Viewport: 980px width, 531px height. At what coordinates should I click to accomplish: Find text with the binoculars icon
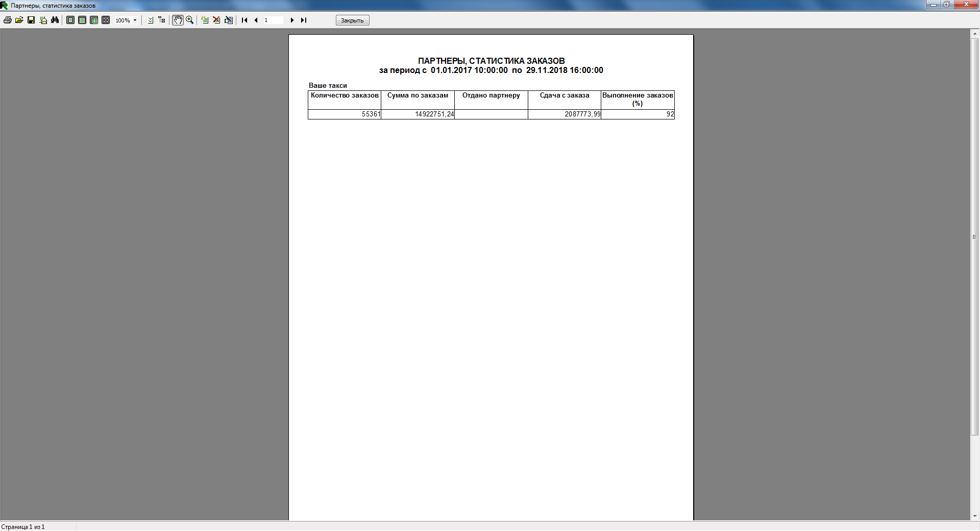(x=55, y=20)
